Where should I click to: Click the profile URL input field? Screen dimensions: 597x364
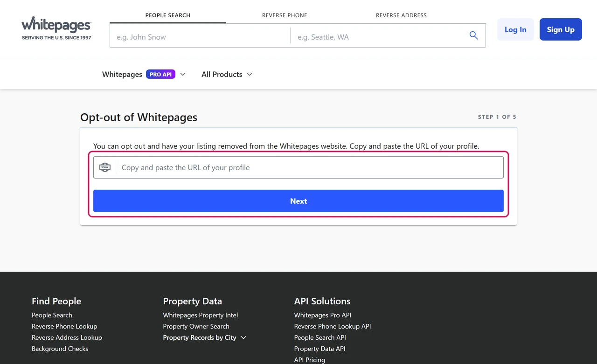click(x=298, y=167)
